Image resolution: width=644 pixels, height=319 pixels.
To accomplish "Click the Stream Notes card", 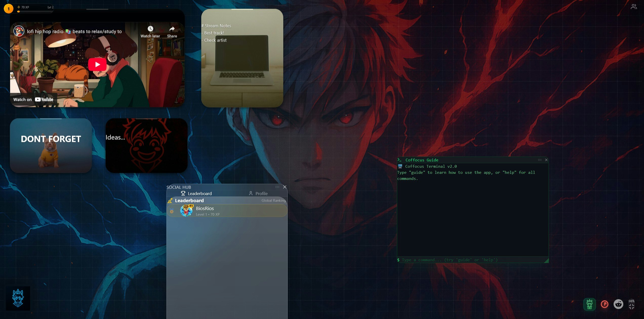I will tap(242, 58).
